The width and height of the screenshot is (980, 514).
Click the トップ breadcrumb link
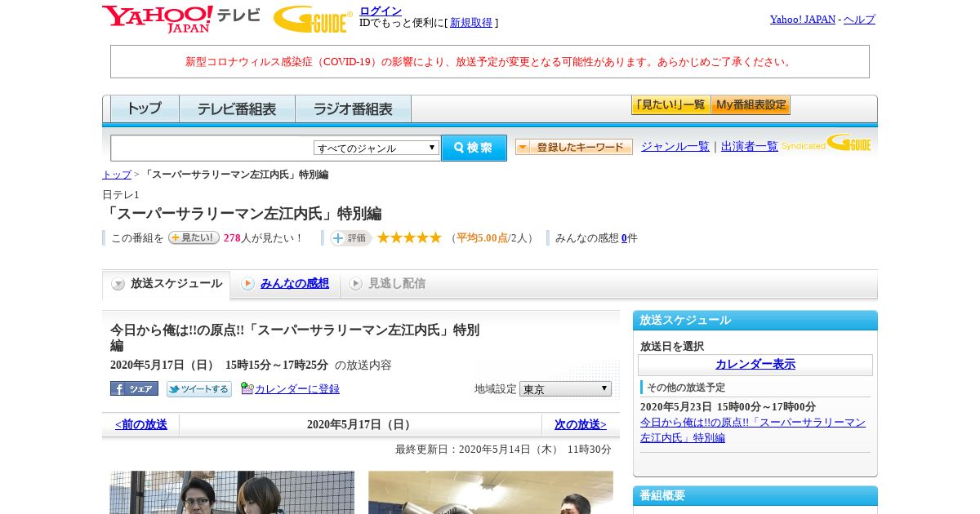(117, 175)
